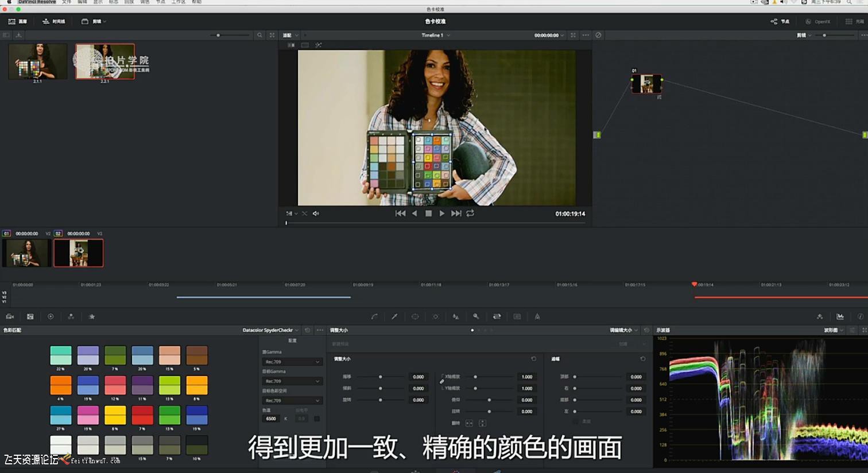Viewport: 868px width, 473px height.
Task: Reset the sizing adjustments section
Action: click(533, 359)
